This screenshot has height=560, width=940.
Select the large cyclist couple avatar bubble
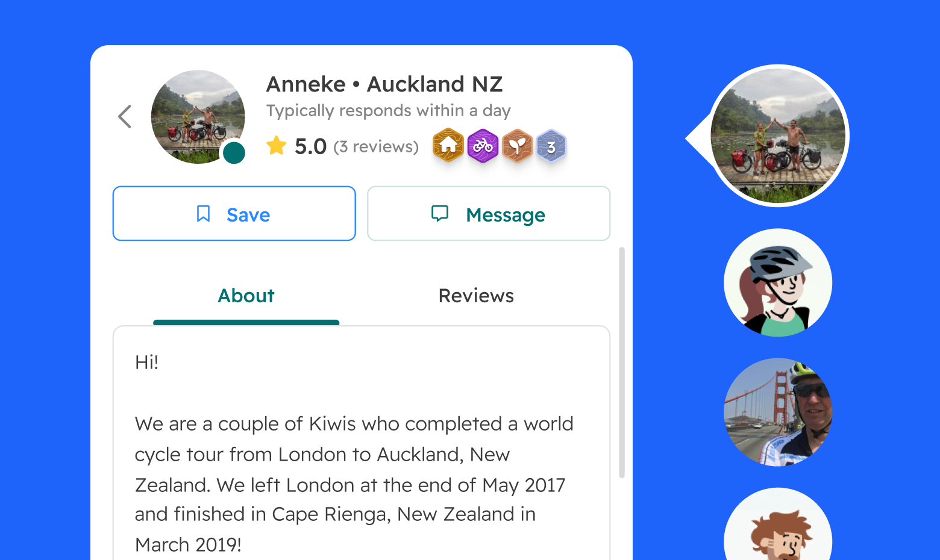[778, 135]
